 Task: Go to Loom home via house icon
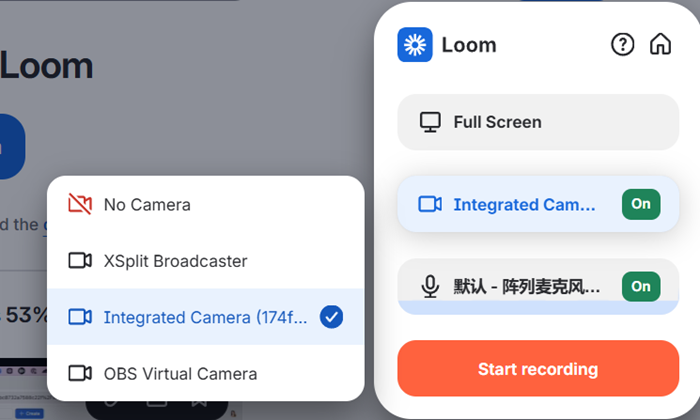click(x=660, y=44)
